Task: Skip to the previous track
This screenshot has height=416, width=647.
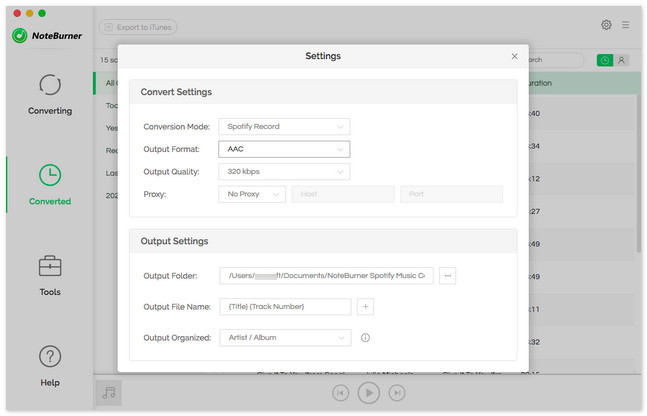Action: coord(340,393)
